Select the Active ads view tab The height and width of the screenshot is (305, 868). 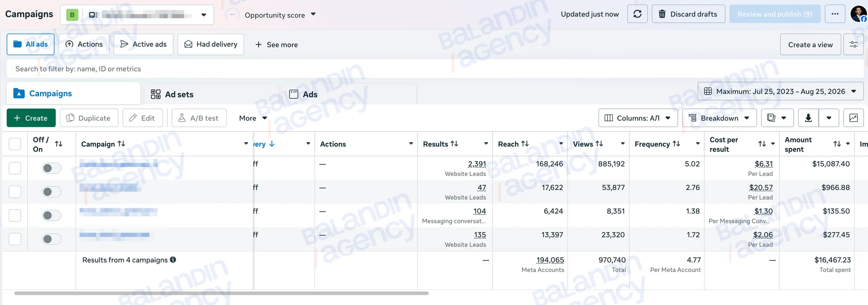[x=143, y=44]
